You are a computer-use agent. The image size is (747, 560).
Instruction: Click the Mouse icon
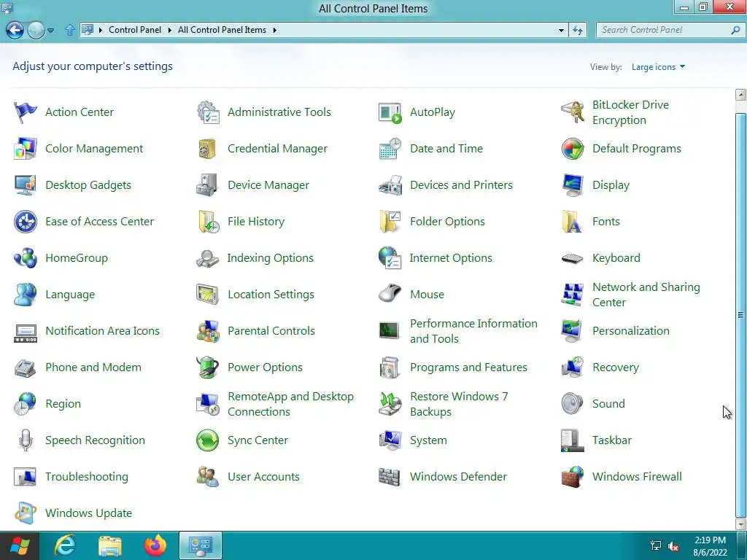pos(390,295)
